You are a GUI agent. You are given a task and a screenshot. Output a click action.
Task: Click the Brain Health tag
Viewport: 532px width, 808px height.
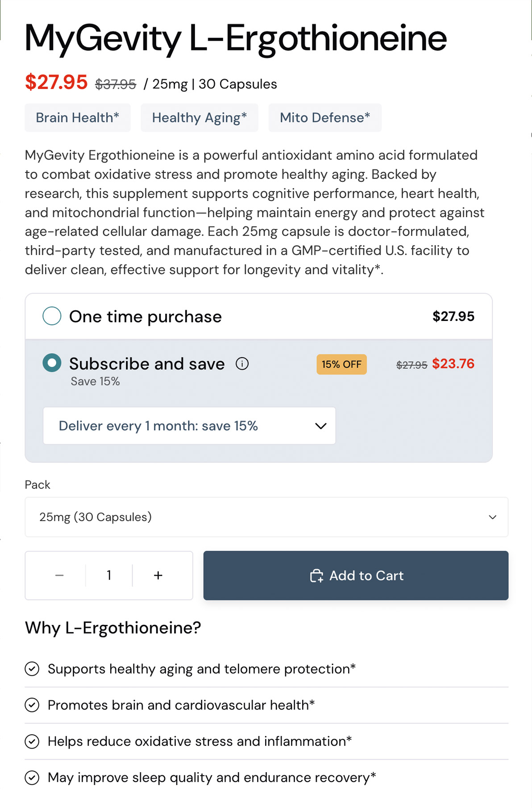[78, 118]
